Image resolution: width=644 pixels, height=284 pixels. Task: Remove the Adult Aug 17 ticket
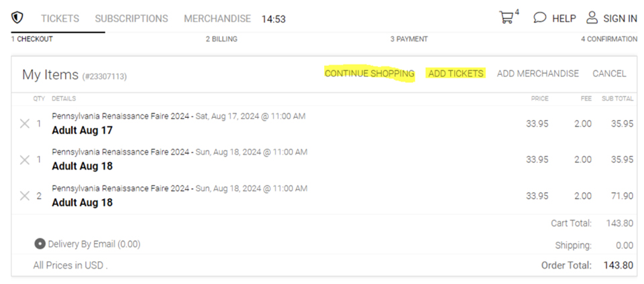[25, 124]
